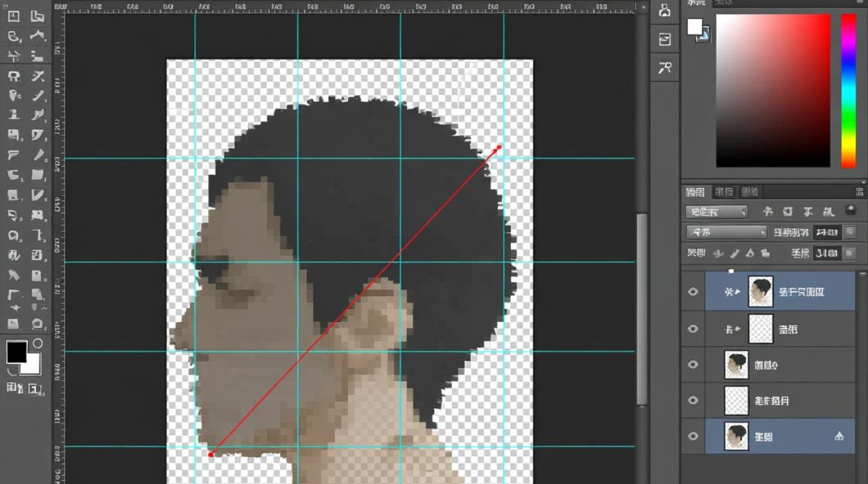This screenshot has height=484, width=868.
Task: Click the ruler origin box at rulers' corner
Action: point(59,6)
